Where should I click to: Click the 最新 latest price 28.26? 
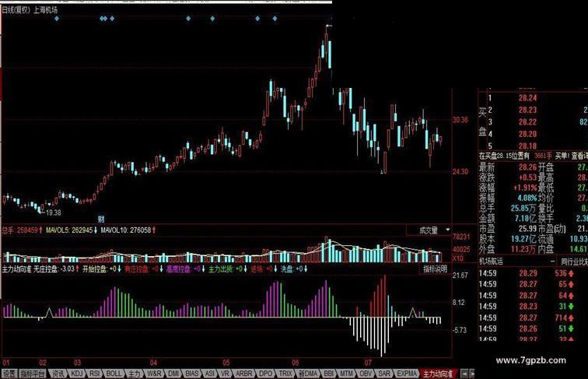(527, 167)
